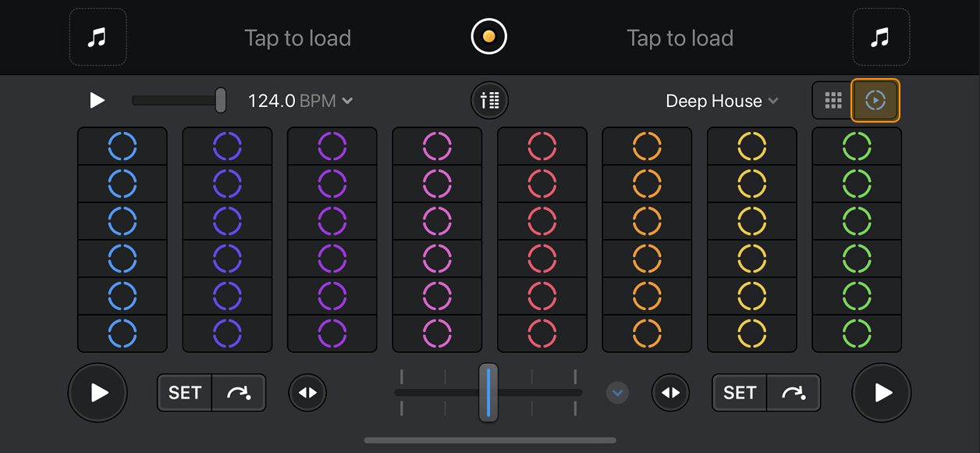Tap to load track on left deck

[297, 37]
